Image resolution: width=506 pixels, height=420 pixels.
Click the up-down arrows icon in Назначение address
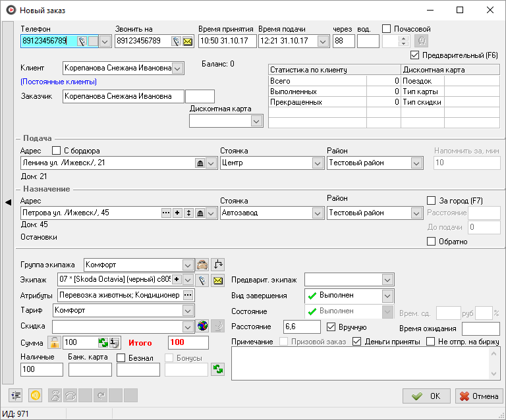pyautogui.click(x=189, y=213)
